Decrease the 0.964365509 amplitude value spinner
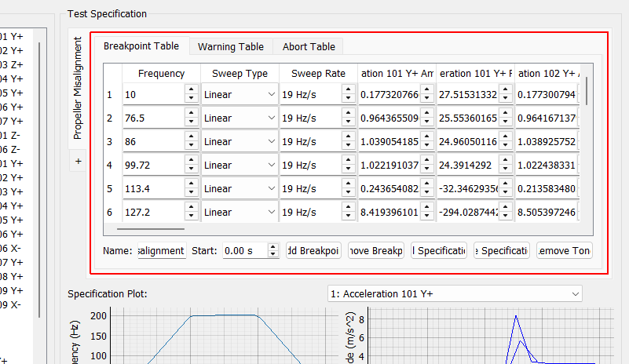 tap(427, 122)
